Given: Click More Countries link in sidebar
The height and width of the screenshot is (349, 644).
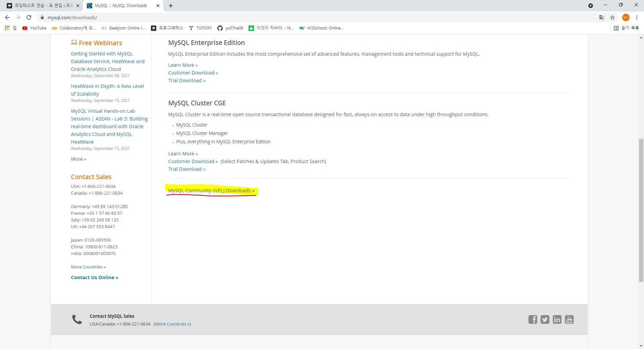Looking at the screenshot, I should [88, 267].
